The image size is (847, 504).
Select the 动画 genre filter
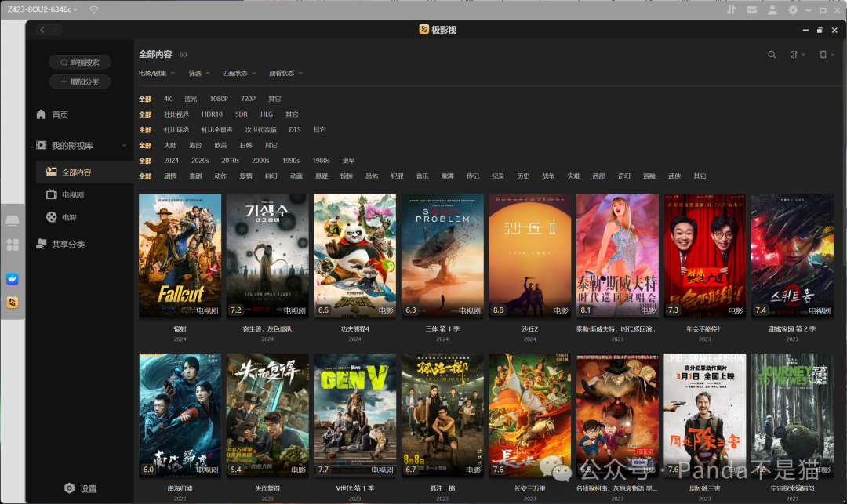(296, 176)
